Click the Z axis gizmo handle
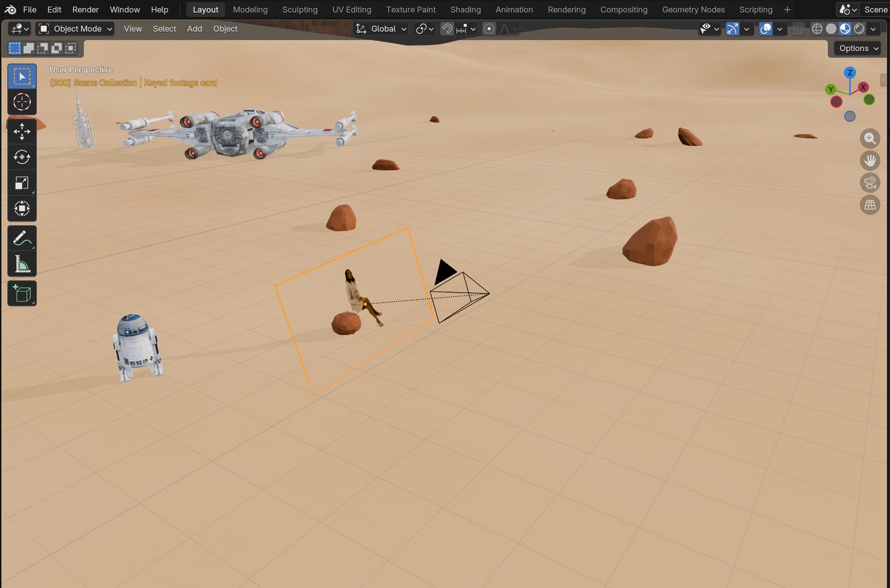The image size is (890, 588). [x=850, y=72]
